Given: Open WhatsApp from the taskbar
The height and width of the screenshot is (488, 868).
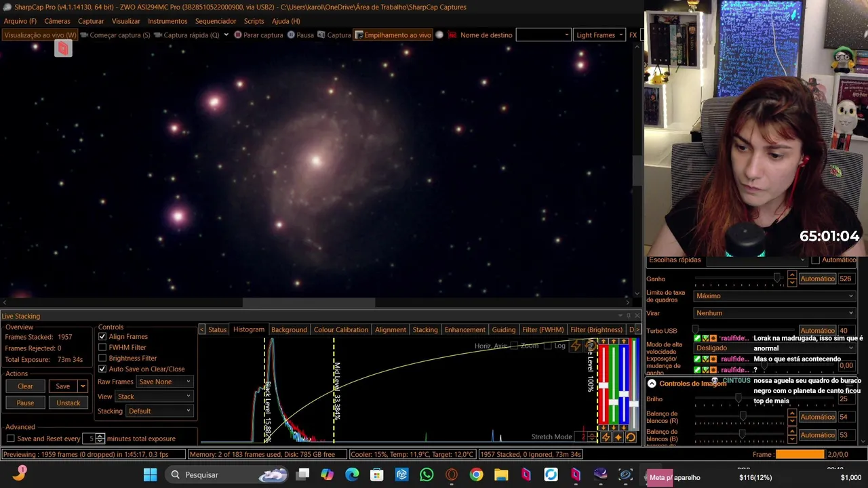Looking at the screenshot, I should [x=427, y=474].
